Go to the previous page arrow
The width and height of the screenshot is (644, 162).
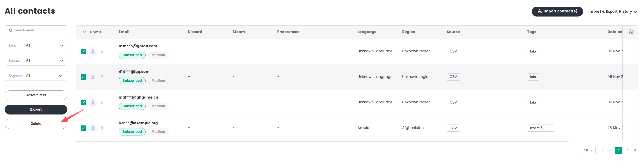click(x=610, y=150)
